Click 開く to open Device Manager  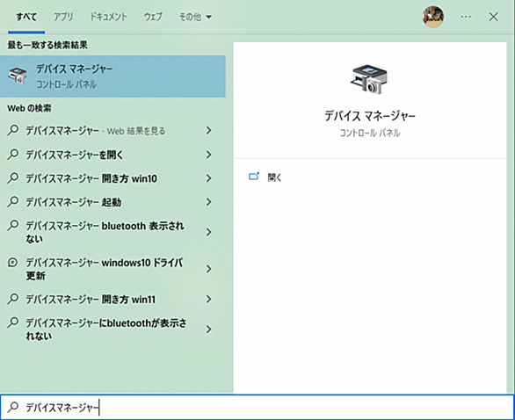(x=274, y=177)
